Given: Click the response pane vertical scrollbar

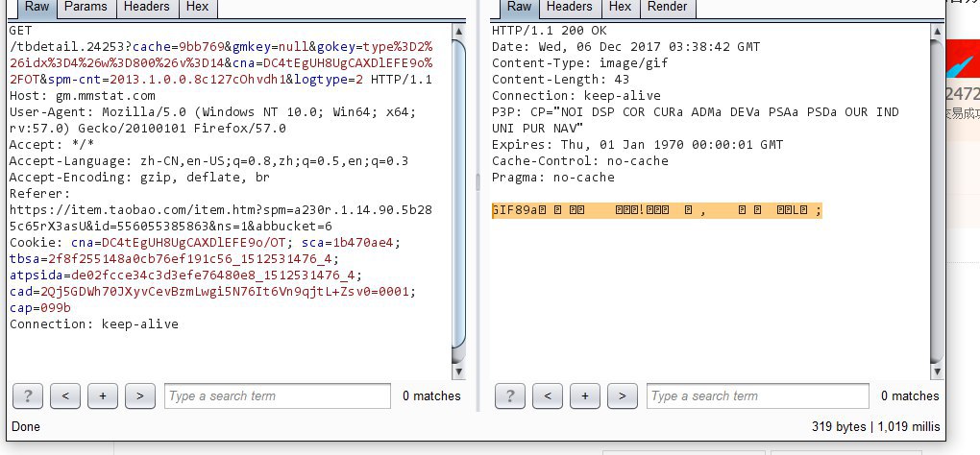Looking at the screenshot, I should [939, 192].
